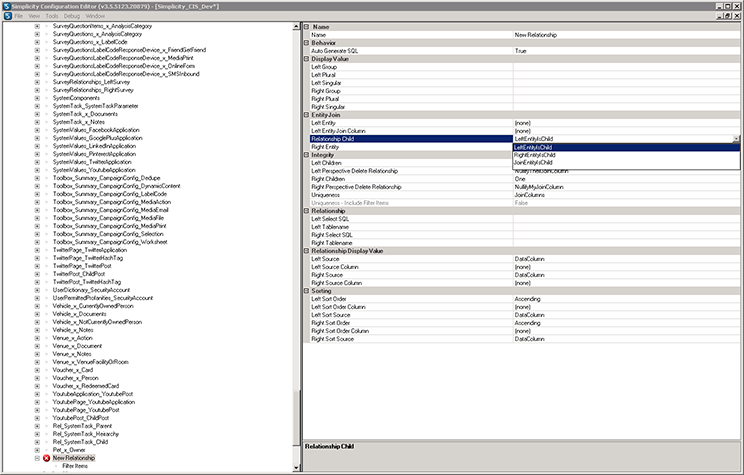
Task: Select Vehicle_x_Documents in the tree
Action: [x=79, y=314]
